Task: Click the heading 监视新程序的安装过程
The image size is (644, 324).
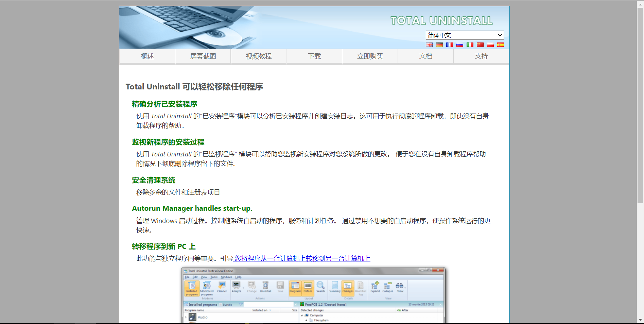Action: click(168, 142)
